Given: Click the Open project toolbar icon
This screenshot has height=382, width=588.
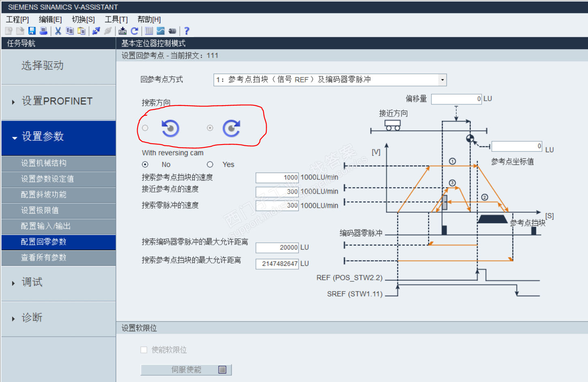Looking at the screenshot, I should [x=20, y=31].
